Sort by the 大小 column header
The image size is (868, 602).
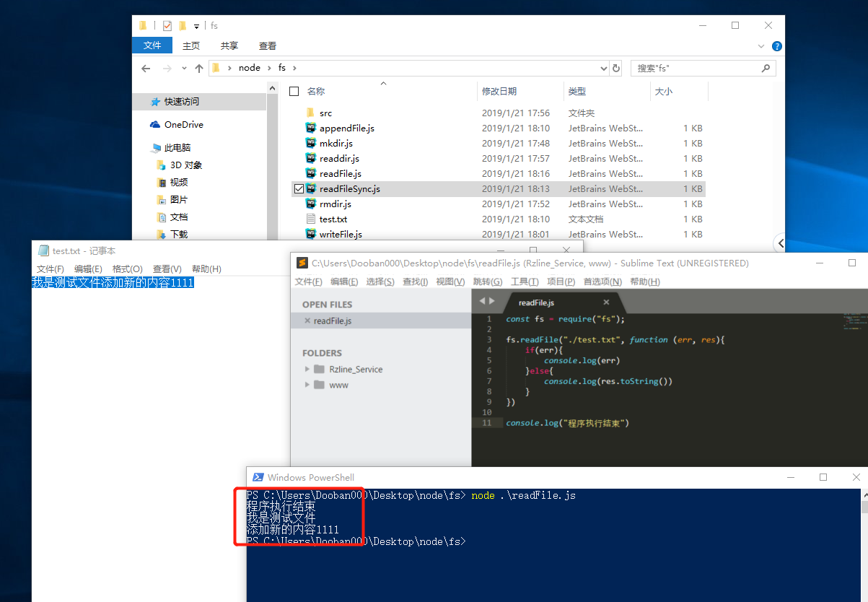click(x=663, y=92)
